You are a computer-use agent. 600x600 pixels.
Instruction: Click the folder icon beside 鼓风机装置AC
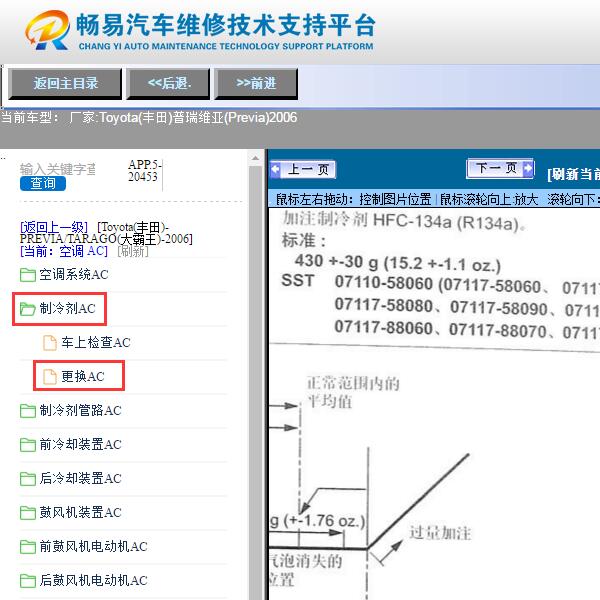tap(28, 513)
